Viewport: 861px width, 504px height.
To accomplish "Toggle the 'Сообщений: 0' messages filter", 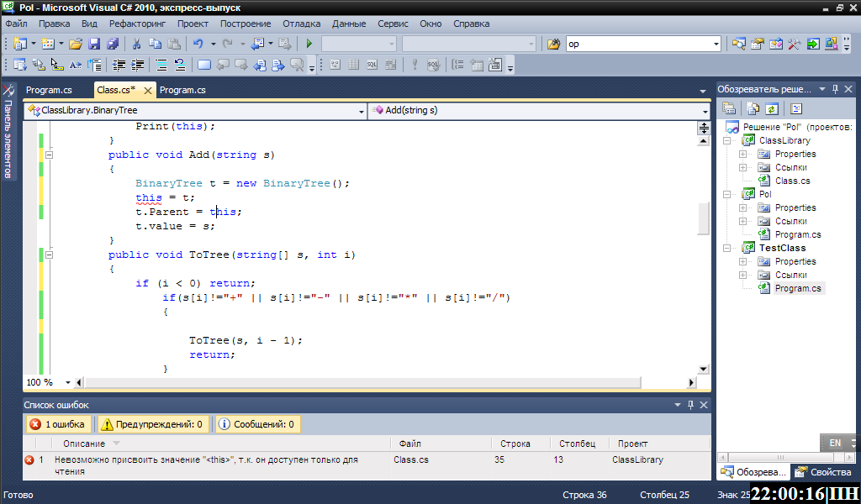I will [256, 424].
